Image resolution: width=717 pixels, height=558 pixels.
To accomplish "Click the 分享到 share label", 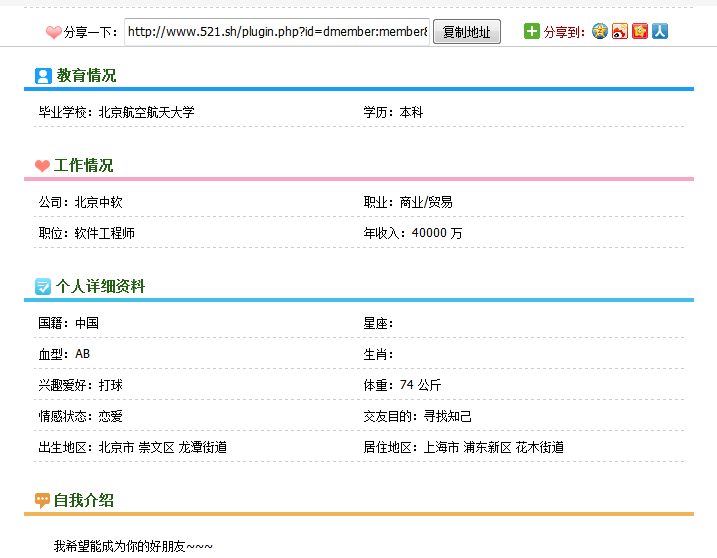I will (x=564, y=32).
